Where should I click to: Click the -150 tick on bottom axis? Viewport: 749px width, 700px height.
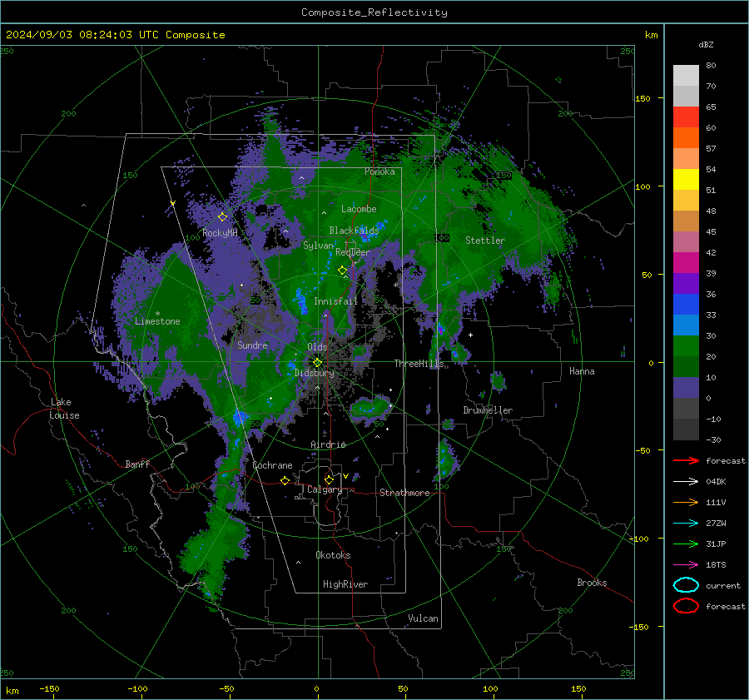[49, 688]
